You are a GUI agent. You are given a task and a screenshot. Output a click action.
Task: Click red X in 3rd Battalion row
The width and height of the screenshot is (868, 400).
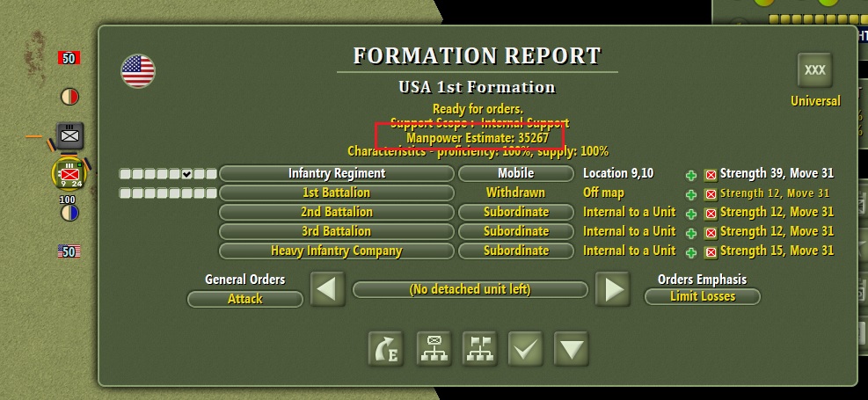coord(711,233)
